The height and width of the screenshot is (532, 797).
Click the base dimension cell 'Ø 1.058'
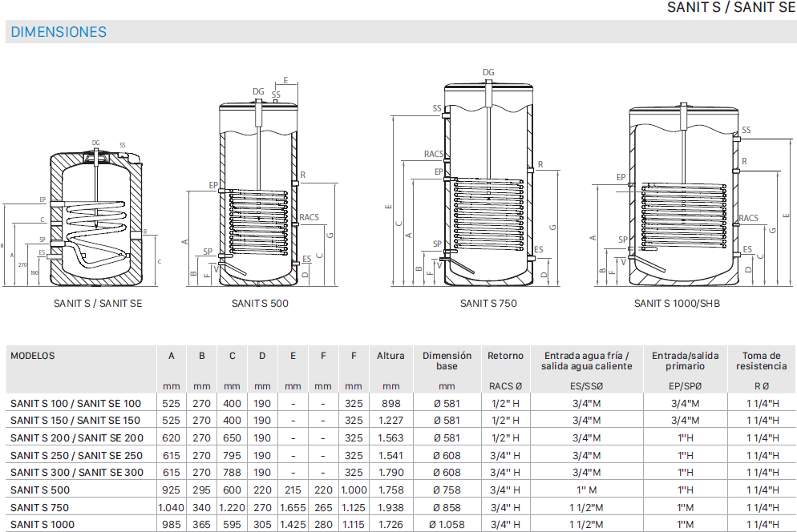447,524
